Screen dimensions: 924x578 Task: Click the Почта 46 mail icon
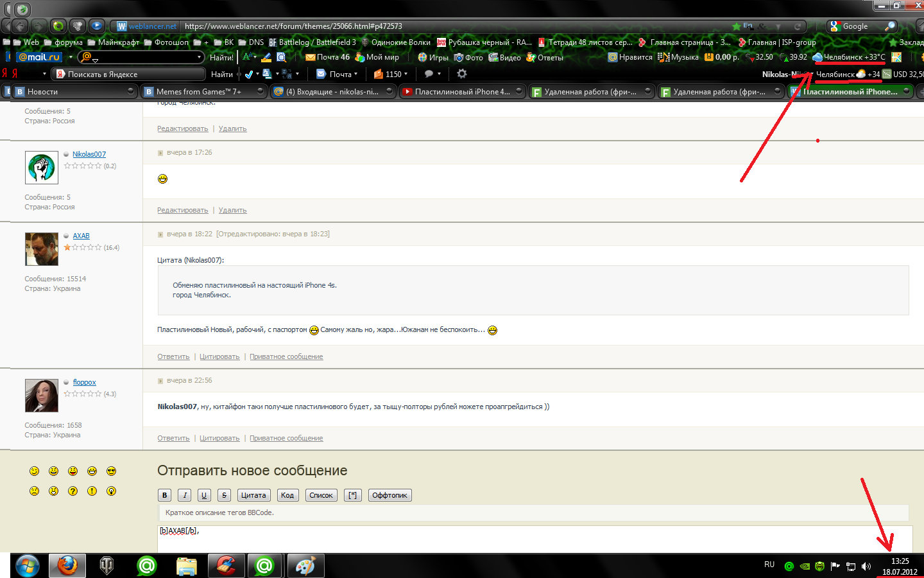tap(311, 57)
